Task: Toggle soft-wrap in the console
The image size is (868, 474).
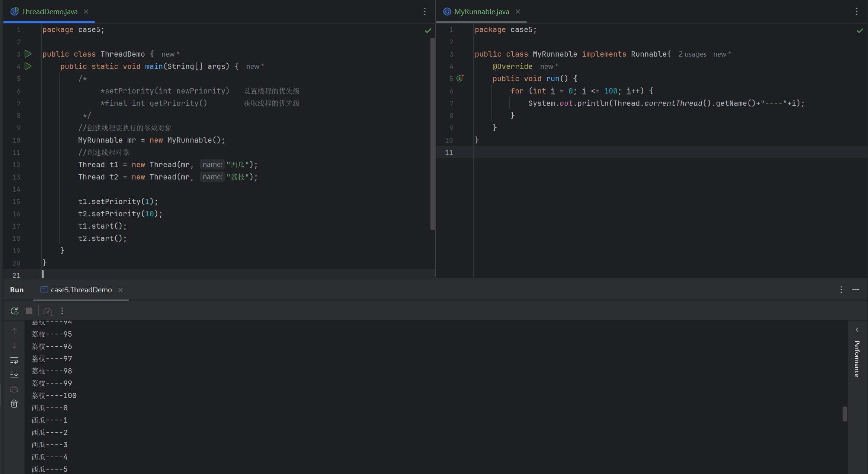Action: (14, 360)
